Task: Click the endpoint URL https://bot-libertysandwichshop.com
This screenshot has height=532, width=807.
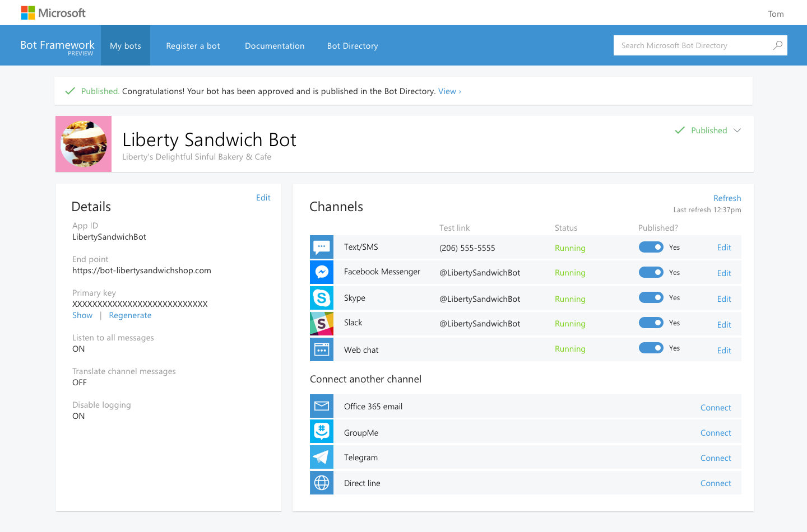Action: [142, 270]
